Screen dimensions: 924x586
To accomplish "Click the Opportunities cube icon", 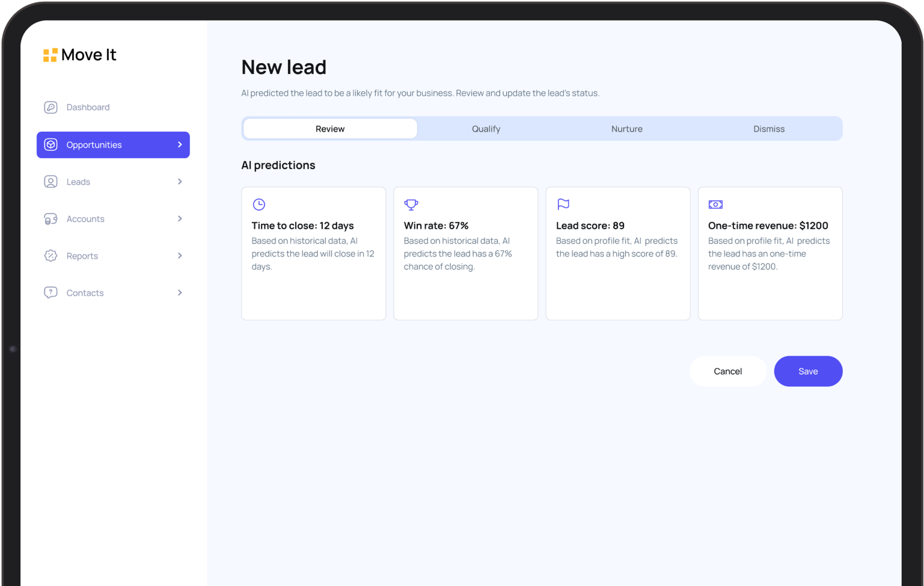I will click(51, 144).
